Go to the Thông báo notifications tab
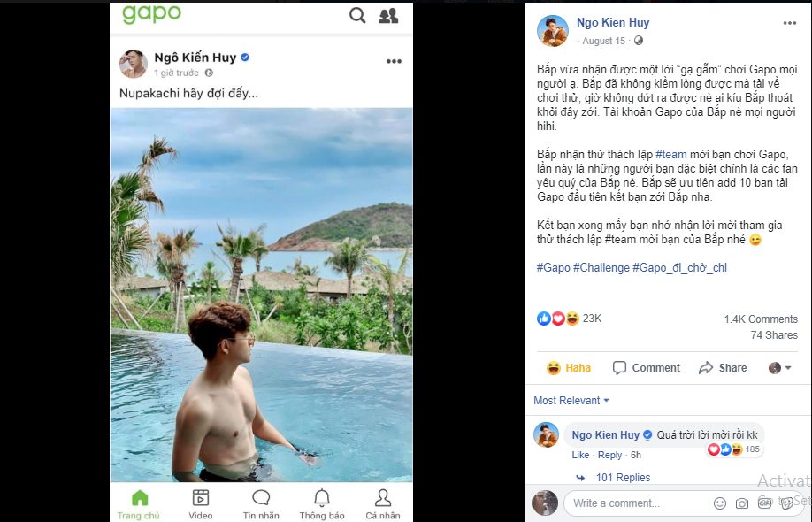The width and height of the screenshot is (812, 522). 322,503
